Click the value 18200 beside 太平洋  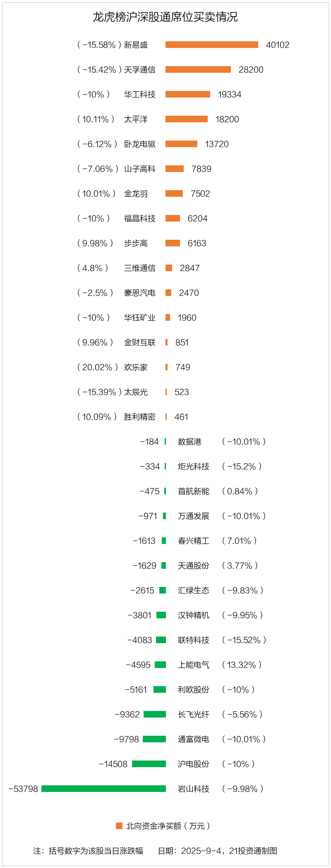[227, 119]
